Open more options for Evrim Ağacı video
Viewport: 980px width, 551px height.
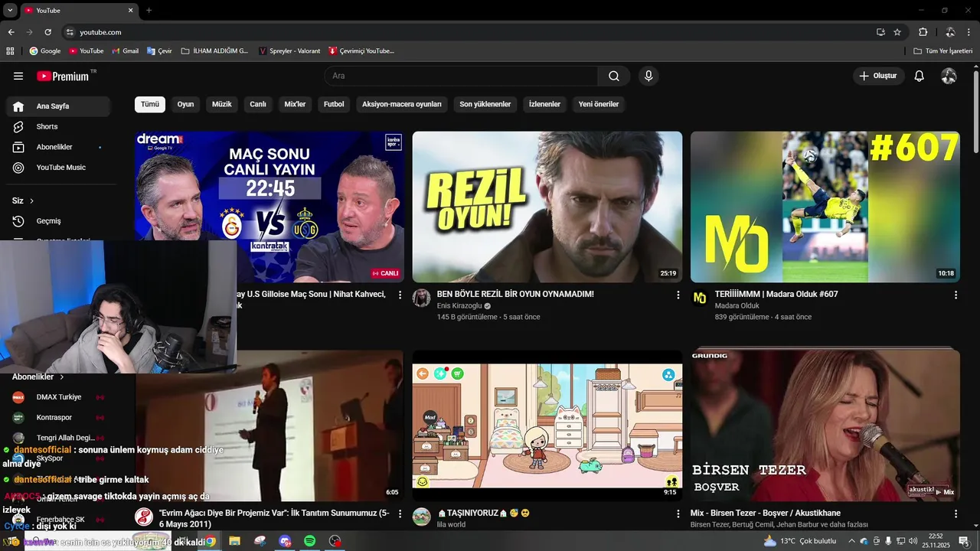click(400, 514)
